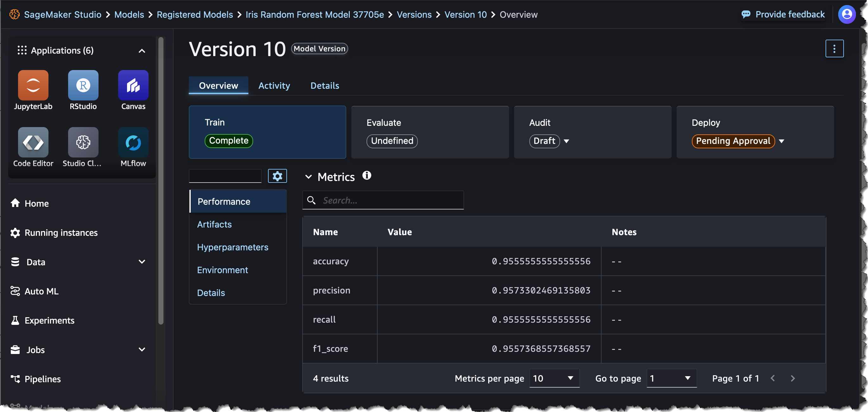This screenshot has height=412, width=868.
Task: Click Registered Models breadcrumb link
Action: (x=195, y=15)
